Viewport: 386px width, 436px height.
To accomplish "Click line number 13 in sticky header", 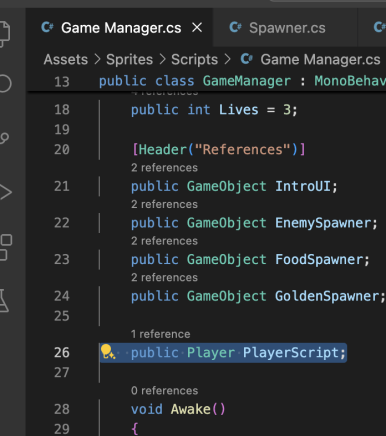I will (x=62, y=82).
